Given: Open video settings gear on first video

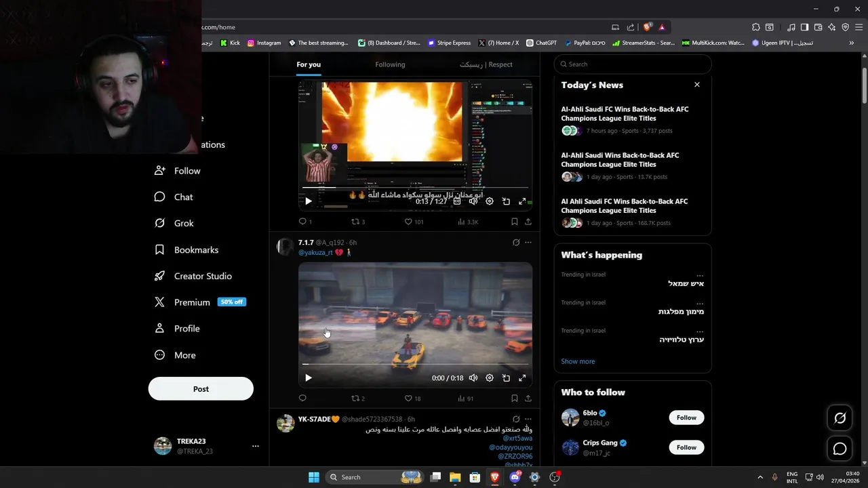Looking at the screenshot, I should click(x=490, y=201).
